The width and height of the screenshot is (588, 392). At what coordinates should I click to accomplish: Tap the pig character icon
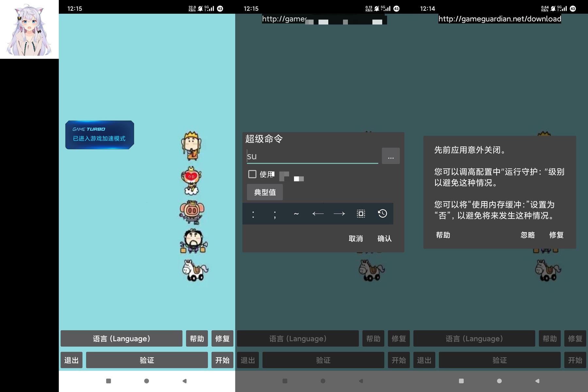[x=192, y=212]
